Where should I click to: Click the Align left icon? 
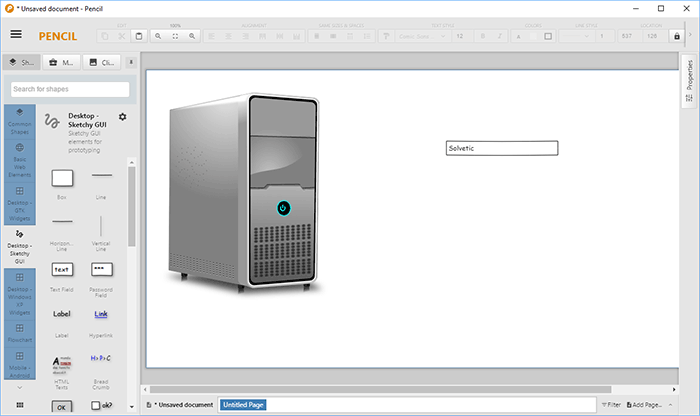(x=212, y=36)
